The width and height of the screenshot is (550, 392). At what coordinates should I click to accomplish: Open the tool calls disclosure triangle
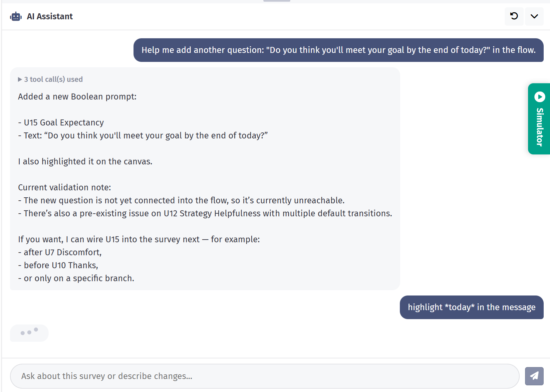point(19,79)
